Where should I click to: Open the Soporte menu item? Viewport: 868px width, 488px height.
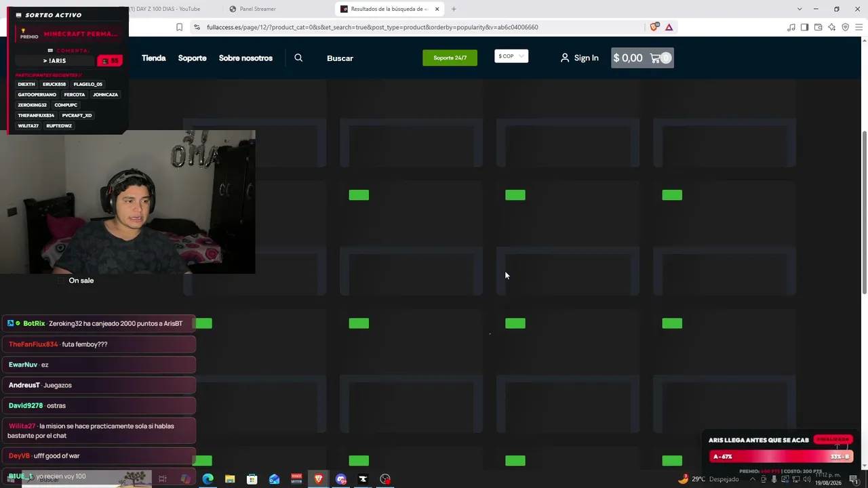193,58
